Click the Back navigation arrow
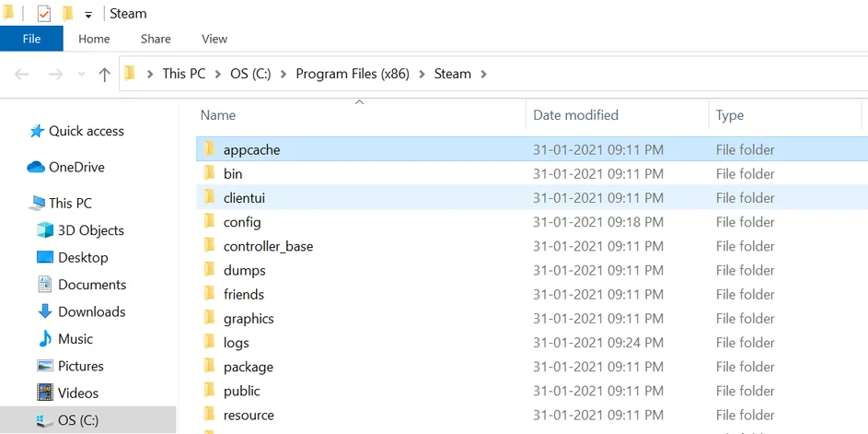 (x=22, y=75)
